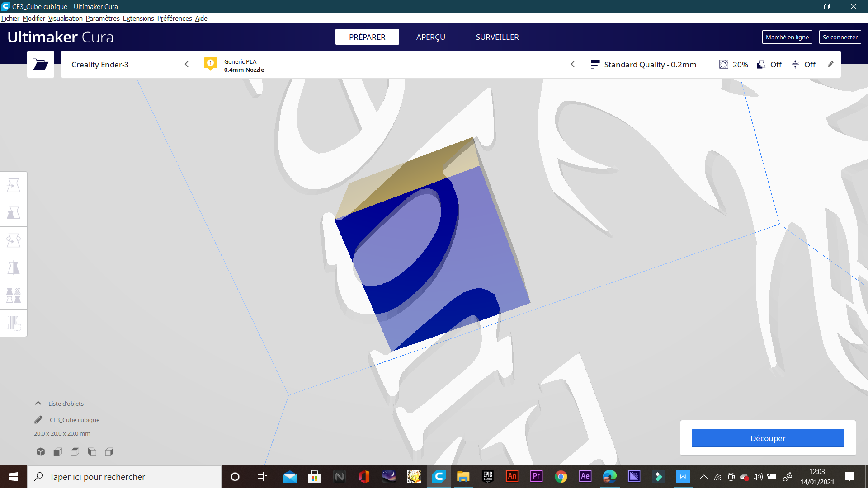This screenshot has height=488, width=868.
Task: Switch to the APERÇU tab
Action: 430,37
